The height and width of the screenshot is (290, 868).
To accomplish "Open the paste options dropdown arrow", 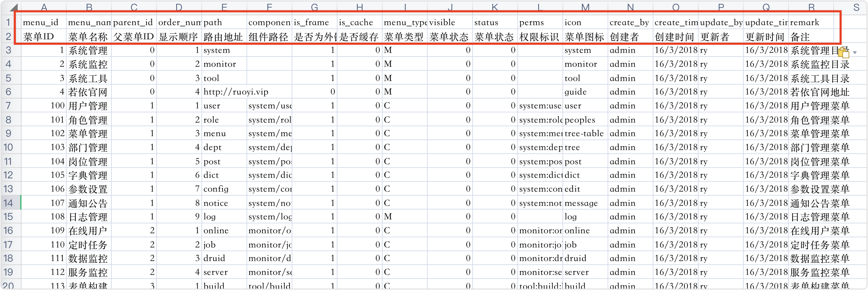I will [855, 53].
